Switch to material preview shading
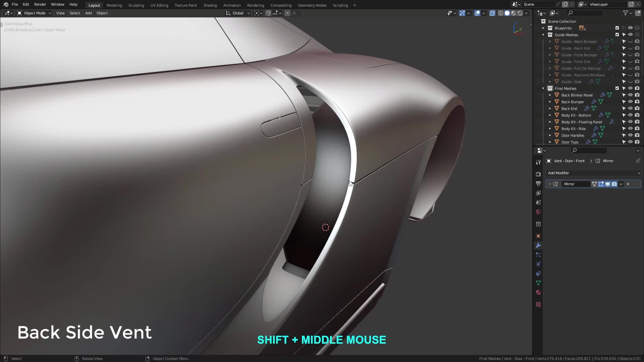Viewport: 644px width, 362px height. (x=514, y=13)
